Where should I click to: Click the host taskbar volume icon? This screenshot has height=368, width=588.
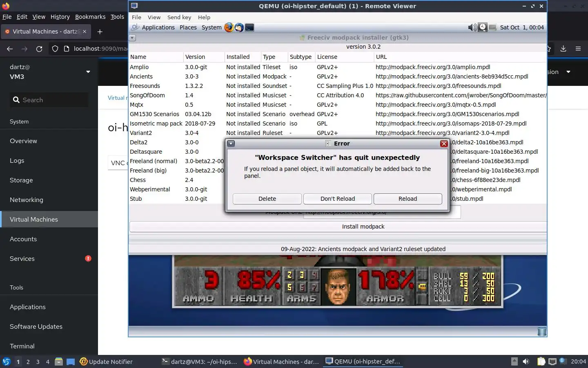526,361
